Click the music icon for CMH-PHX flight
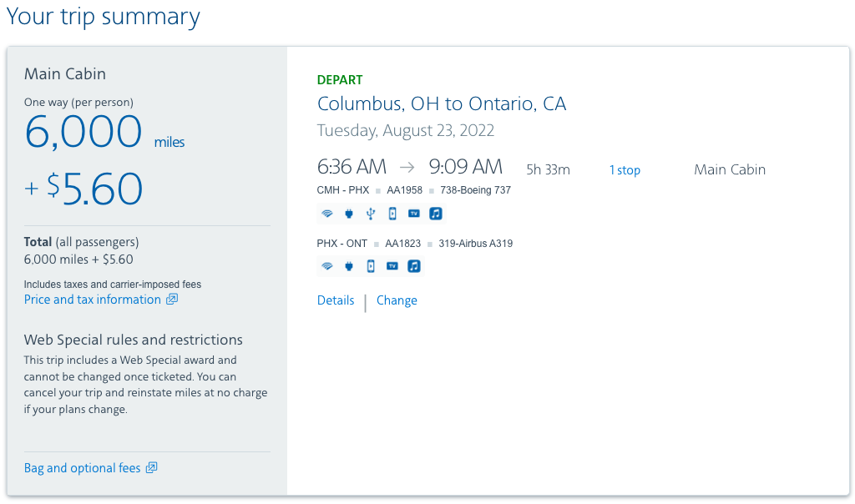 (x=436, y=214)
